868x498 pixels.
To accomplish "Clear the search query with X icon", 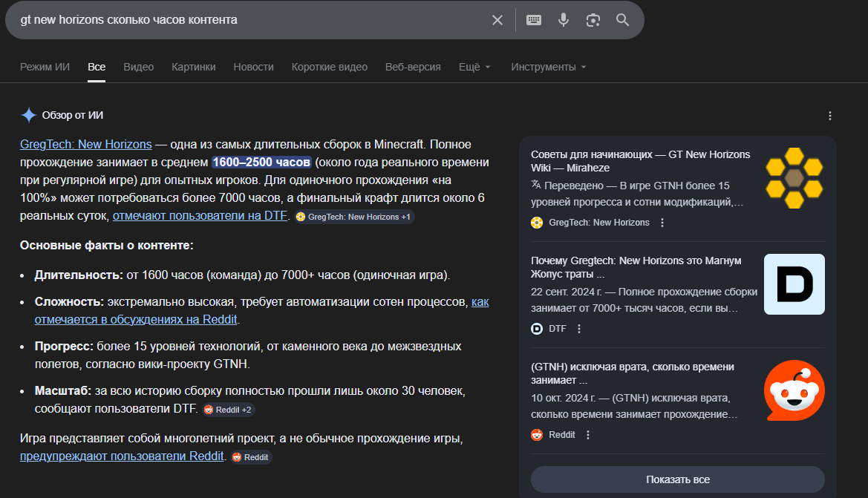I will pos(497,20).
